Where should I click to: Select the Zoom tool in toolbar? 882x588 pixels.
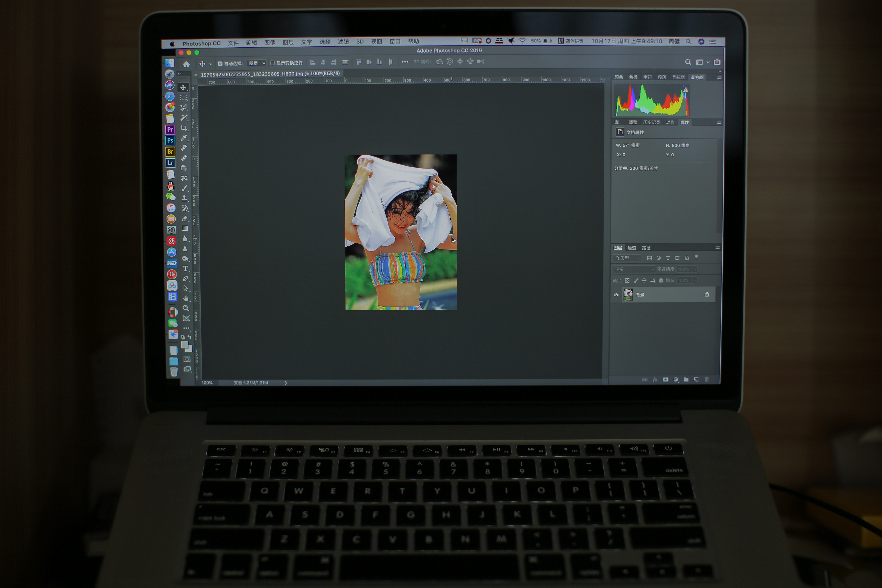point(186,308)
